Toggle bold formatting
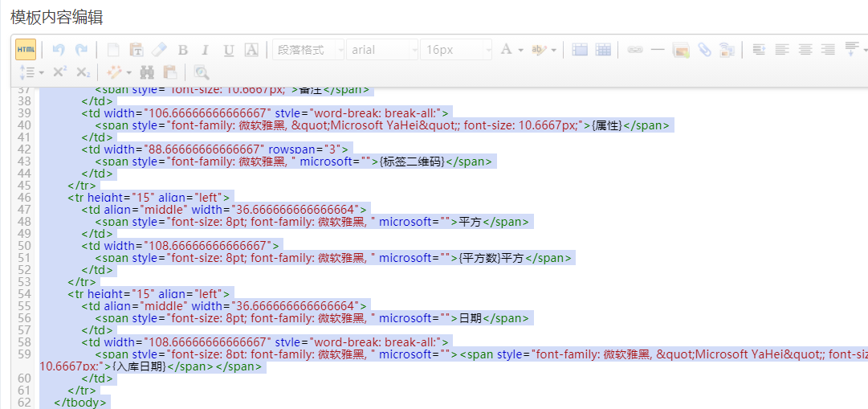Screen dimensions: 868x409 (182, 50)
